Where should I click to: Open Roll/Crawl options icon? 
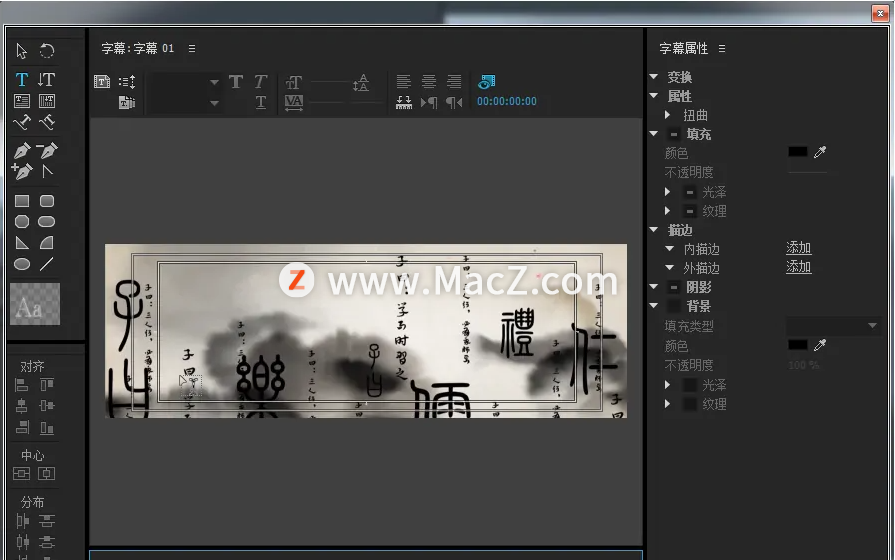127,82
